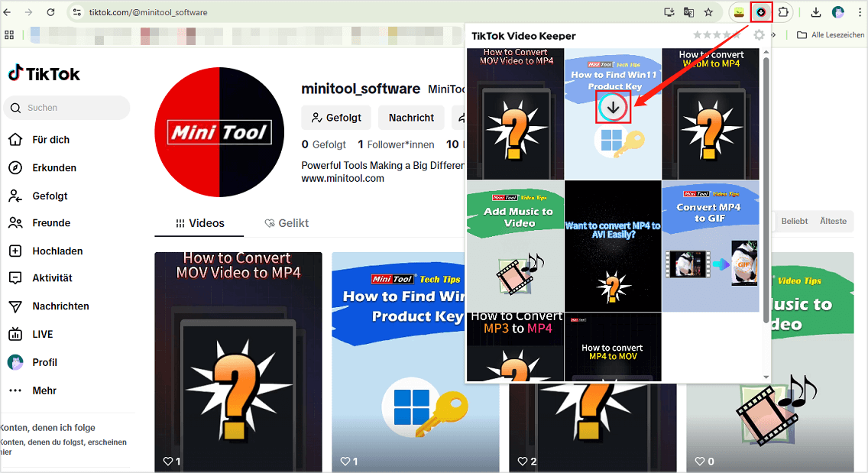Open the Alle Lesezeichen bookmarks folder
Viewport: 868px width, 473px height.
click(831, 35)
